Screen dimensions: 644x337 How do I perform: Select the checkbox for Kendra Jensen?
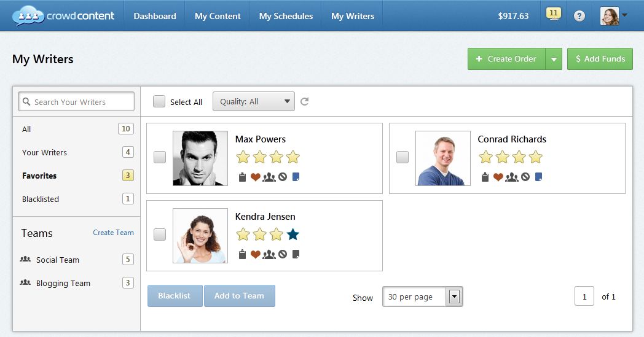(160, 234)
